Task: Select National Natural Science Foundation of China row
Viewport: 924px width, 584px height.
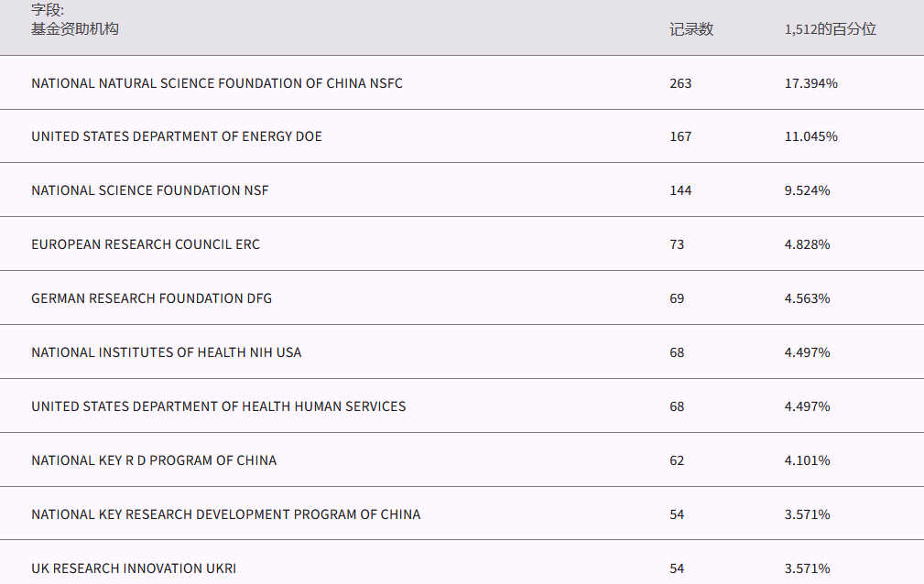Action: (217, 83)
